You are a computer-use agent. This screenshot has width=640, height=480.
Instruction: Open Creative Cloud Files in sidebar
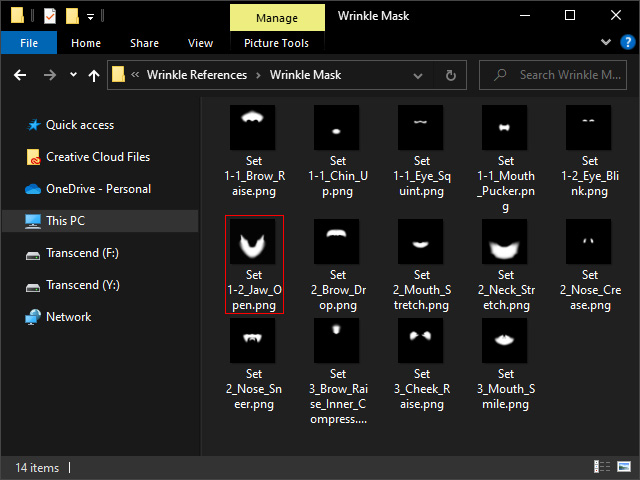point(98,157)
